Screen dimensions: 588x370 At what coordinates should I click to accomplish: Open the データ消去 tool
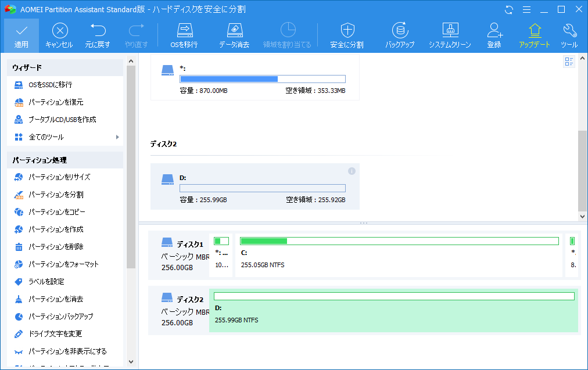tap(234, 35)
